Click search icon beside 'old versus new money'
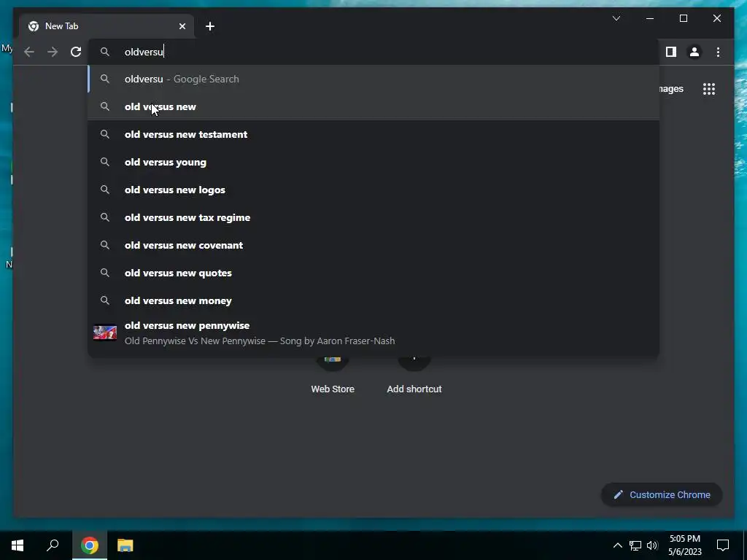This screenshot has width=747, height=560. [x=105, y=300]
